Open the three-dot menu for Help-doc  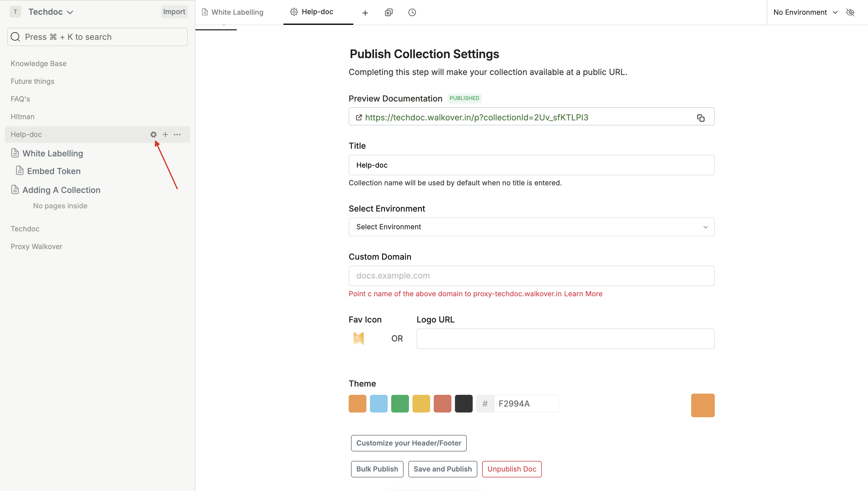[x=177, y=135]
